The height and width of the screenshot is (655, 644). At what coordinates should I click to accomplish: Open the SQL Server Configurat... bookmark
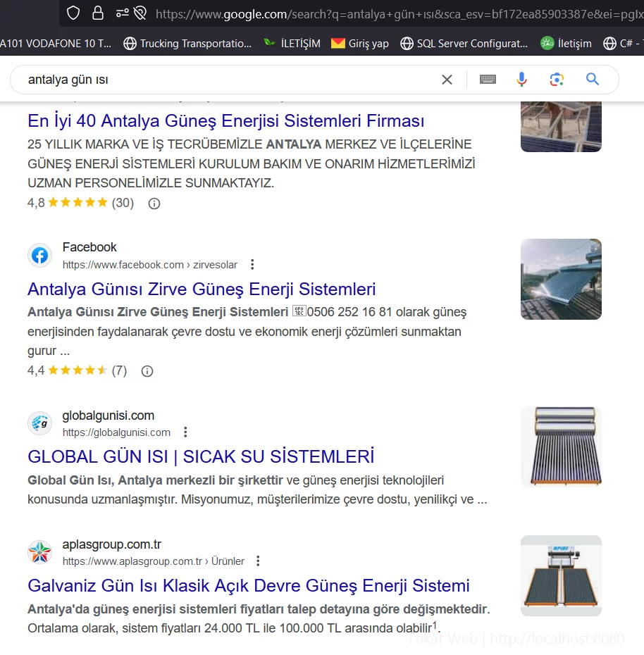click(464, 44)
